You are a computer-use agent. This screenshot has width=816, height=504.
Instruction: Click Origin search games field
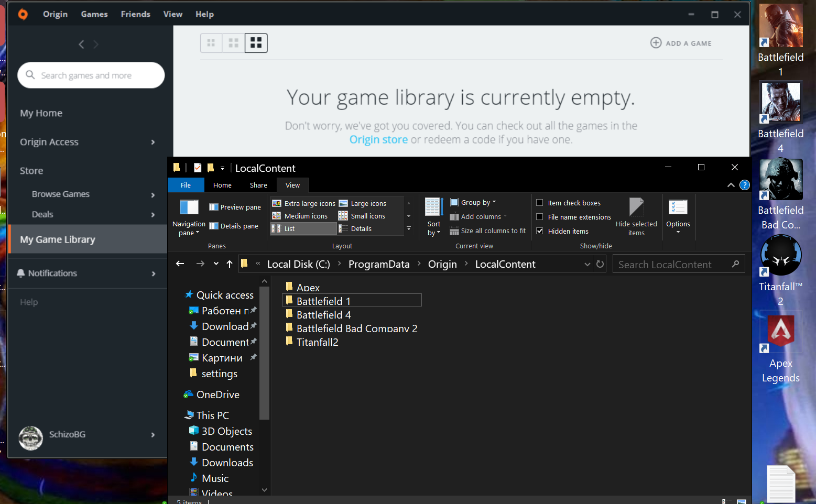coord(91,75)
